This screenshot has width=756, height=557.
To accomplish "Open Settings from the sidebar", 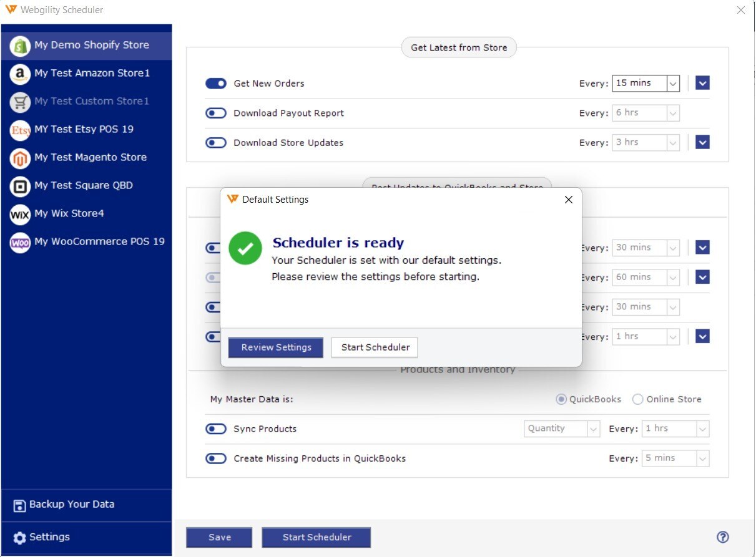I will [x=49, y=537].
